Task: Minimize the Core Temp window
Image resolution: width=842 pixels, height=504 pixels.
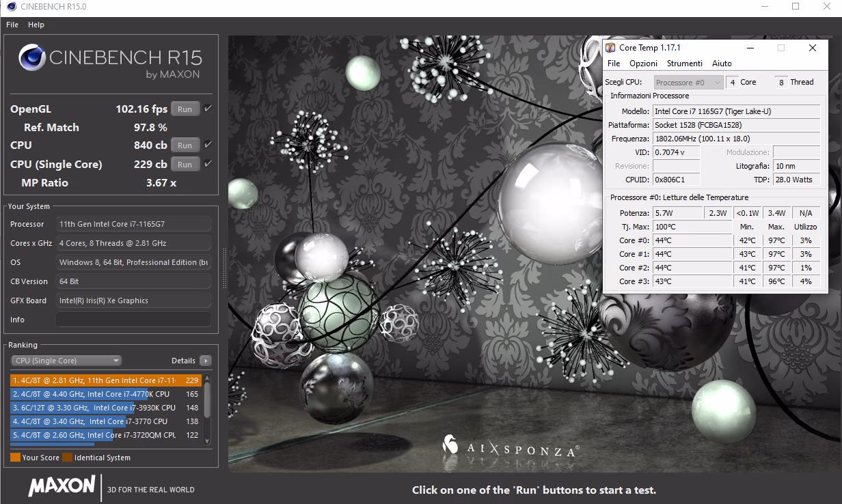Action: coord(750,48)
